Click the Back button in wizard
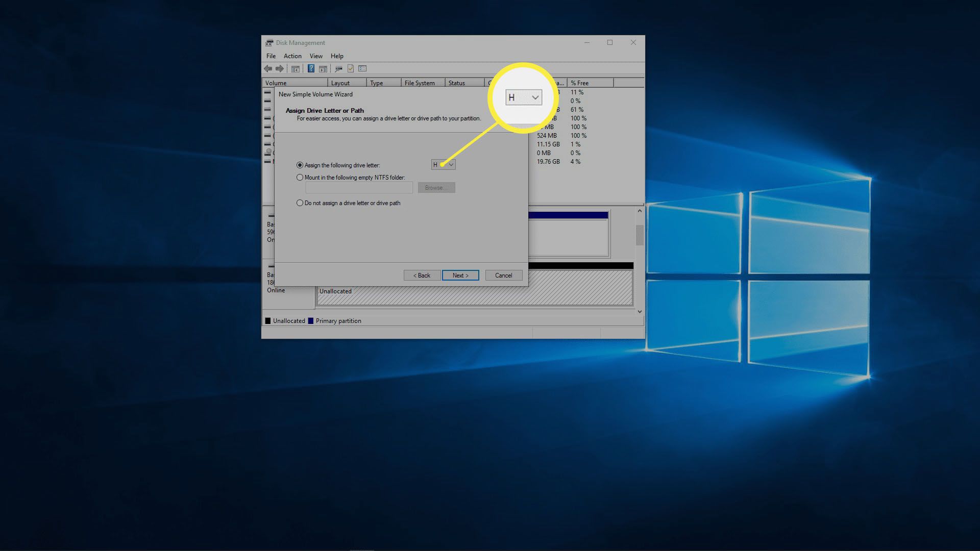980x551 pixels. coord(422,275)
